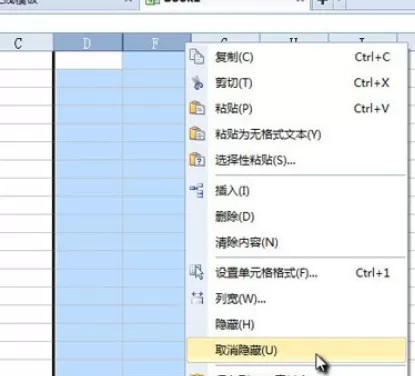Choose 隐藏(H) to hide columns
Image resolution: width=415 pixels, height=376 pixels.
coord(297,324)
